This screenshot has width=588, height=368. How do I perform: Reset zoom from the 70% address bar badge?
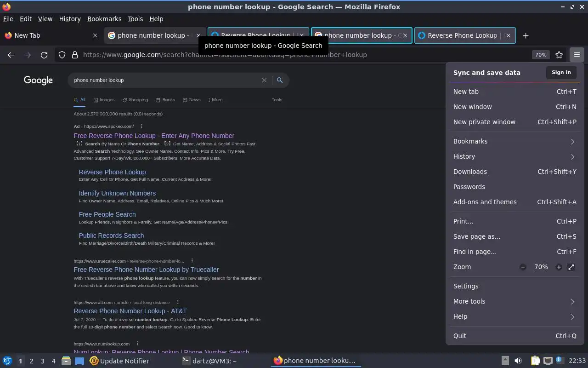point(541,55)
